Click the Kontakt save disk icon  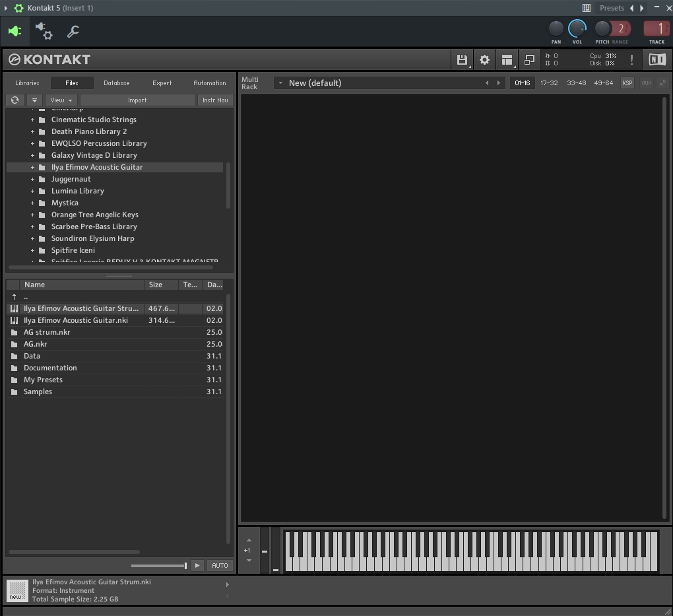(x=462, y=59)
